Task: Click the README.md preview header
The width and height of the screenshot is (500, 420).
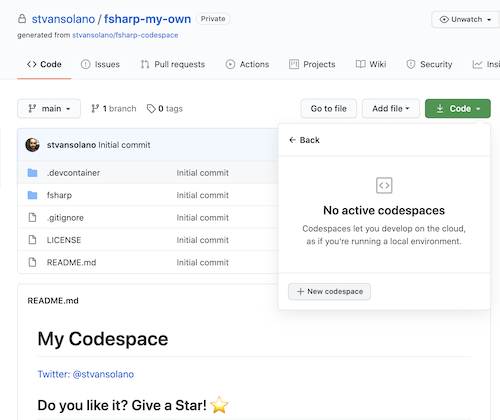Action: tap(53, 301)
